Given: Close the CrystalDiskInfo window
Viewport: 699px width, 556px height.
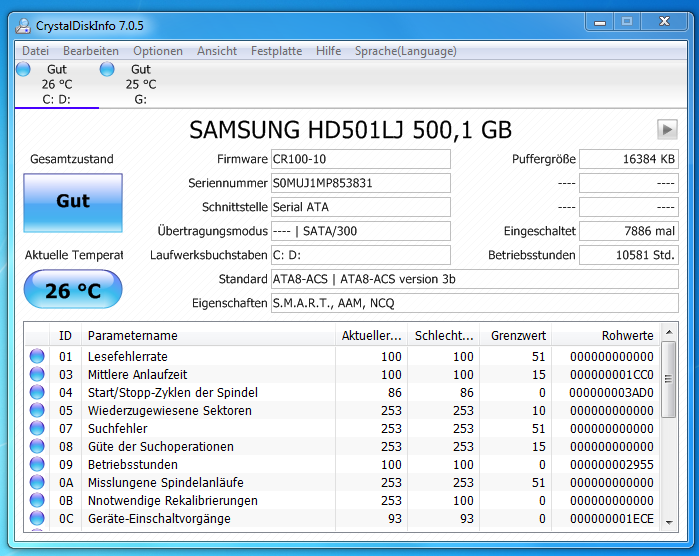Looking at the screenshot, I should (x=664, y=22).
